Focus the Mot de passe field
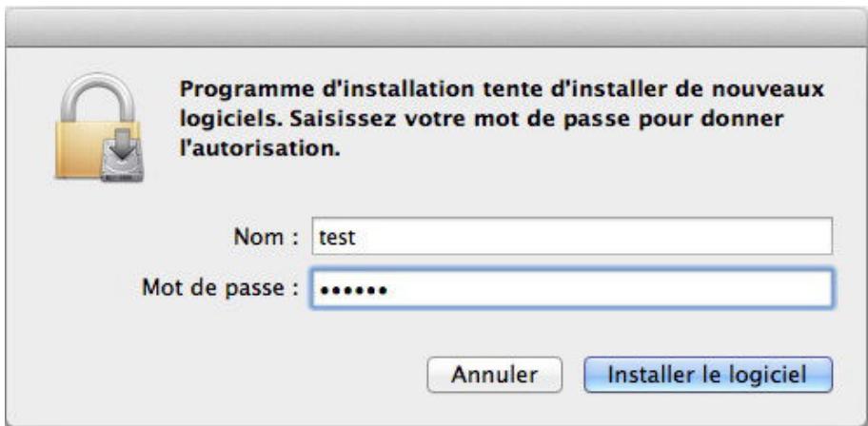Screen dimensions: 868x426 (571, 288)
